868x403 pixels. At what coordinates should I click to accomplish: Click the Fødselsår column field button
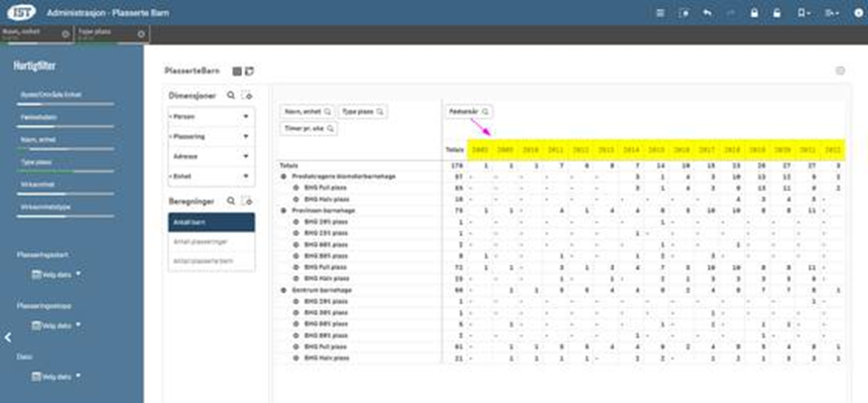click(x=467, y=112)
